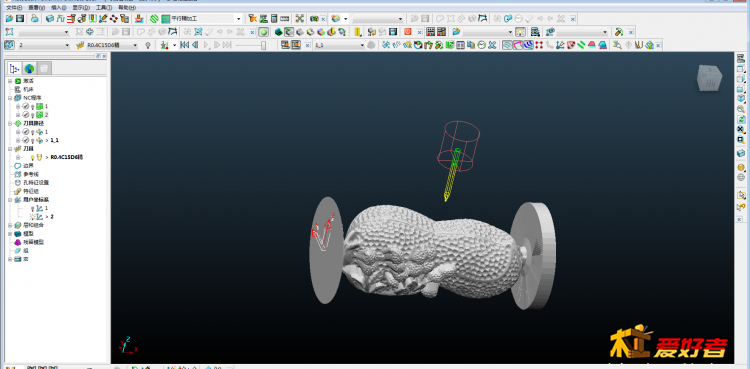The width and height of the screenshot is (750, 369).
Task: Open the 工具 menu
Action: (x=104, y=8)
